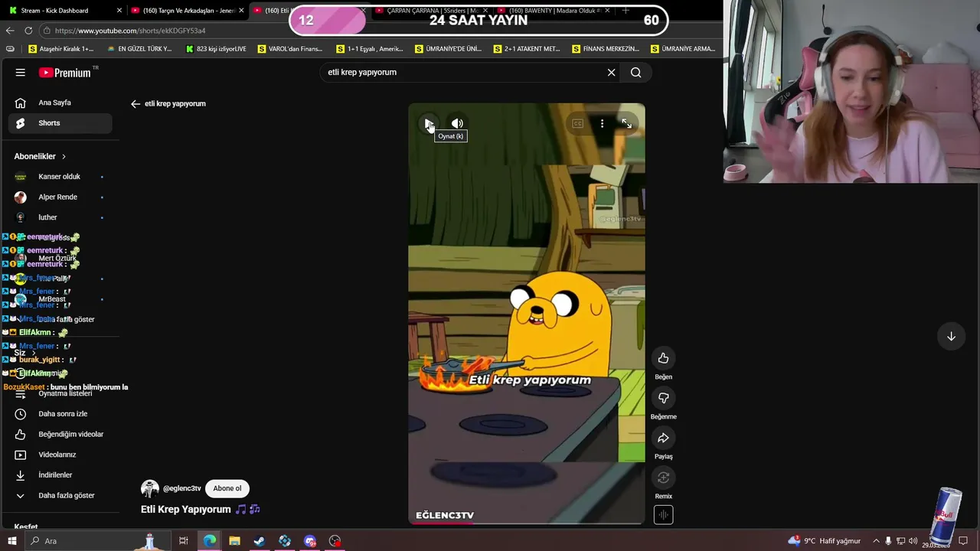Clear the search box with X

[x=611, y=73]
